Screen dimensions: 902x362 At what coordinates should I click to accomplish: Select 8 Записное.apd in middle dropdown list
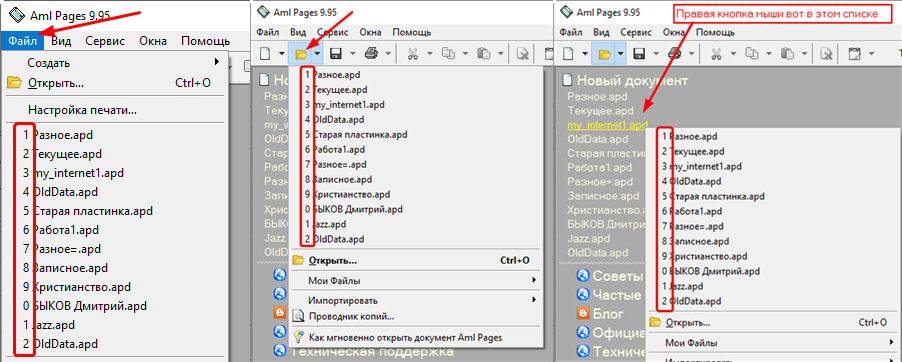[415, 179]
